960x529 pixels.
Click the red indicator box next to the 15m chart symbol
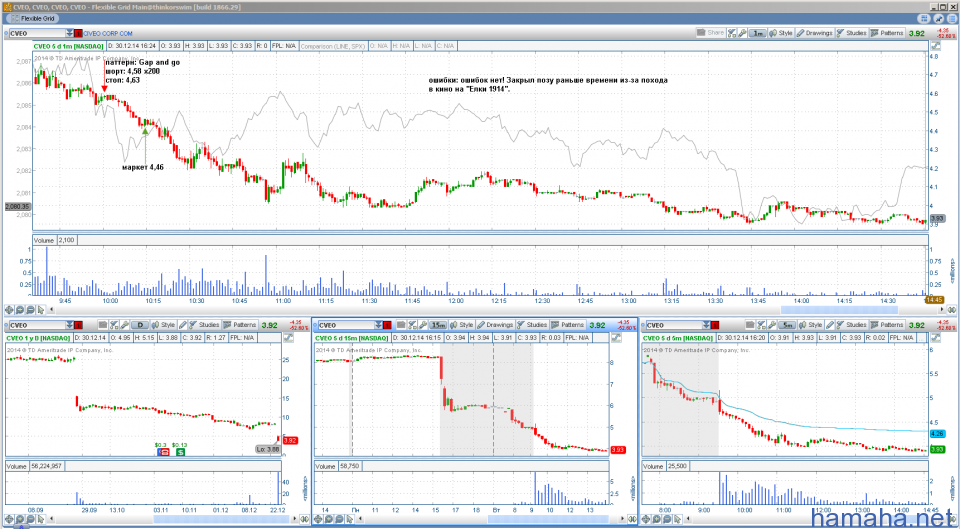tap(387, 325)
